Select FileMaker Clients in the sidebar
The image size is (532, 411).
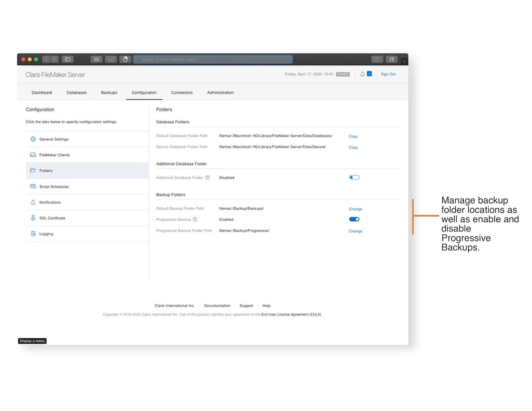coord(87,155)
